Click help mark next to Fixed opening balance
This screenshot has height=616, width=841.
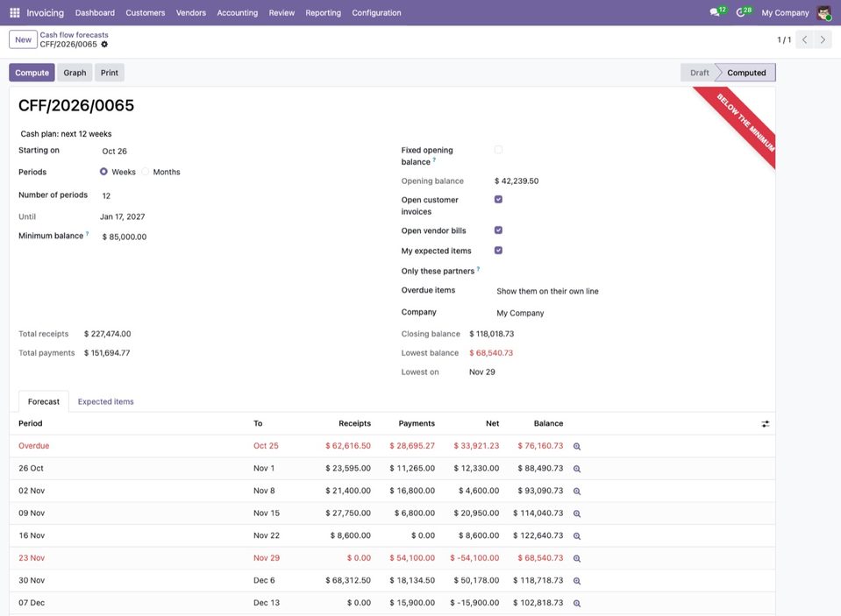(x=434, y=159)
